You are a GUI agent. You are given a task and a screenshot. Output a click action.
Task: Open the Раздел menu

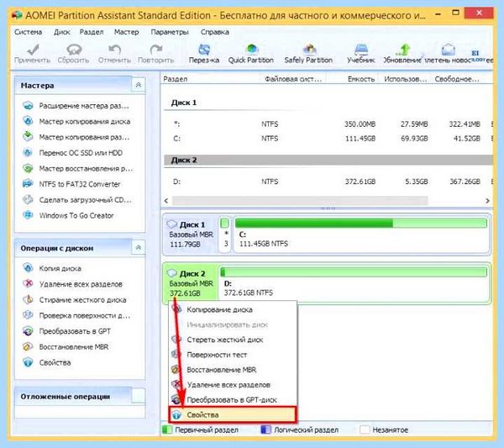pyautogui.click(x=92, y=32)
